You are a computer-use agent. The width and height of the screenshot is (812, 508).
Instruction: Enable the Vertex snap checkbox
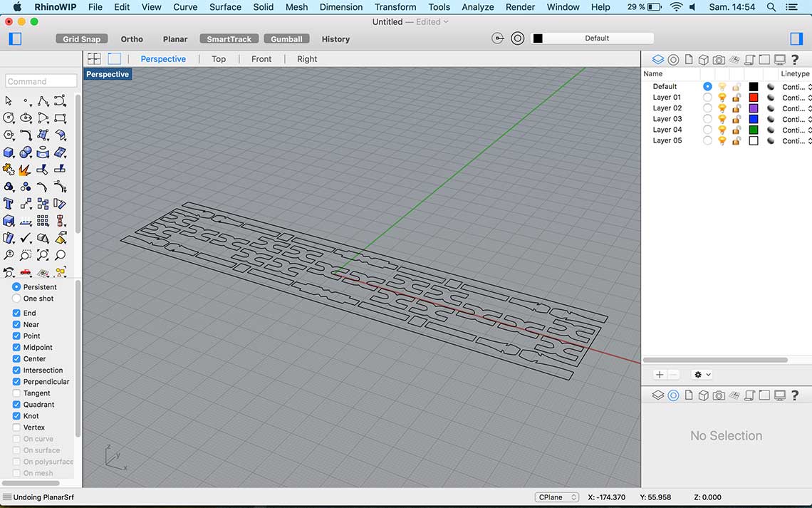16,427
